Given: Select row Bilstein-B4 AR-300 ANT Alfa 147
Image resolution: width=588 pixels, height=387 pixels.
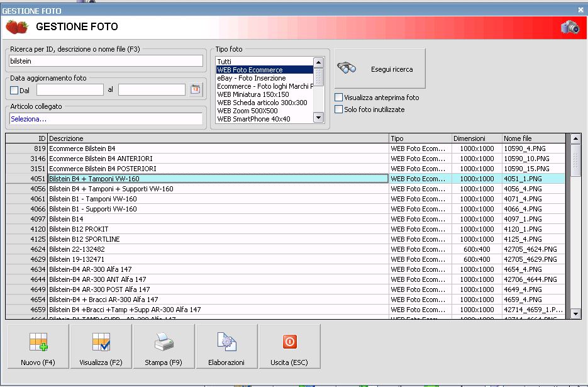Looking at the screenshot, I should 286,279.
